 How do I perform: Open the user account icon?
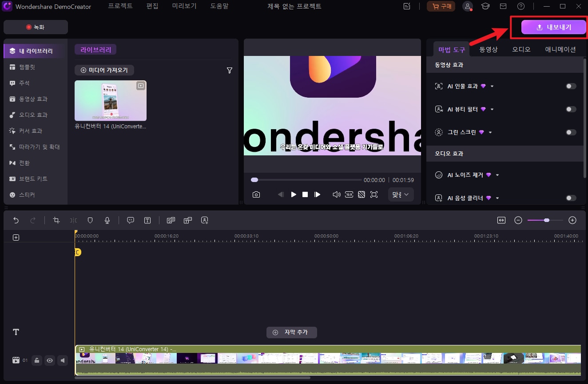coord(468,6)
